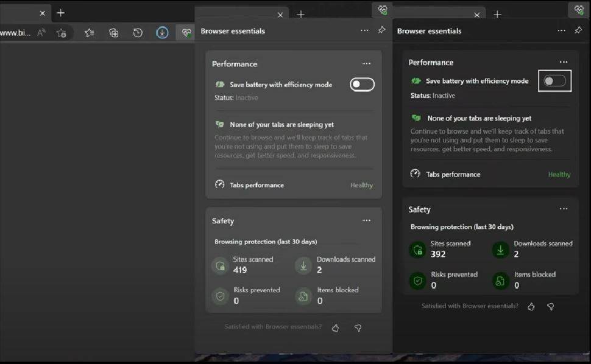Open the Downloads icon with blue ring
This screenshot has width=591, height=364.
pos(162,33)
